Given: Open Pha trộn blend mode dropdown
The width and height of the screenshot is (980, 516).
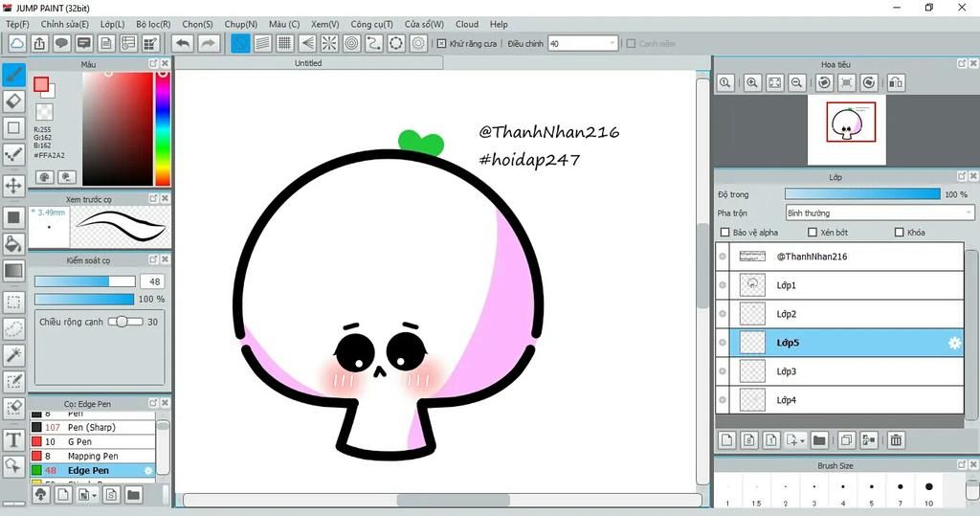Looking at the screenshot, I should click(880, 213).
